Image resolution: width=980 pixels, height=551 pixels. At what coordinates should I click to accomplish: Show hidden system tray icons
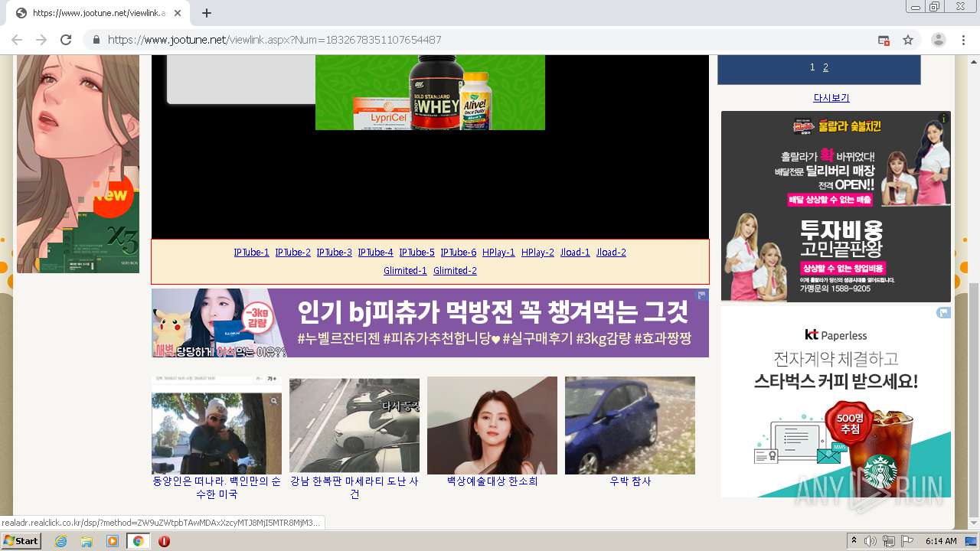[854, 541]
